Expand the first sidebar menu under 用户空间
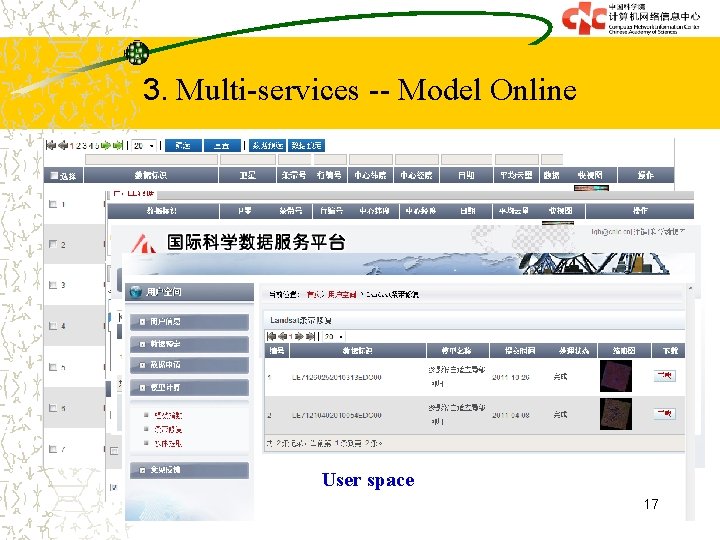This screenshot has width=720, height=540. click(x=189, y=322)
